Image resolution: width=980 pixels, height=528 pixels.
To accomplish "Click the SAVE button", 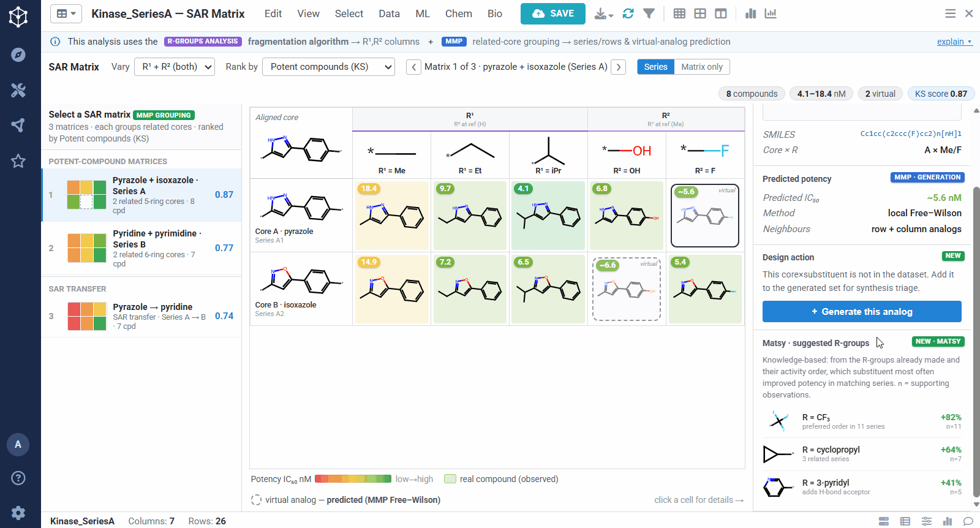I will click(x=553, y=13).
